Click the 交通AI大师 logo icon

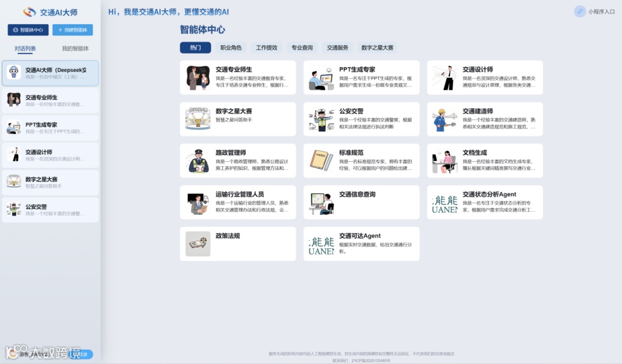(29, 12)
